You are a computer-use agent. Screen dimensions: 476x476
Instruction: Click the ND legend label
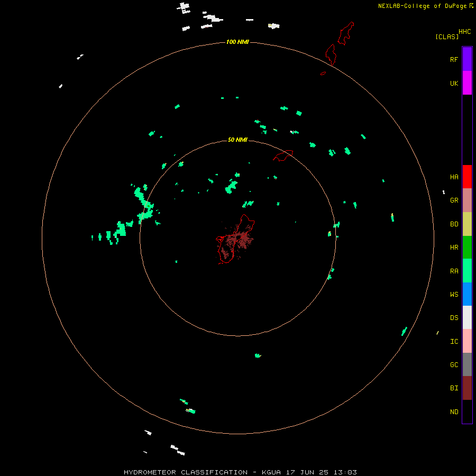pyautogui.click(x=454, y=412)
